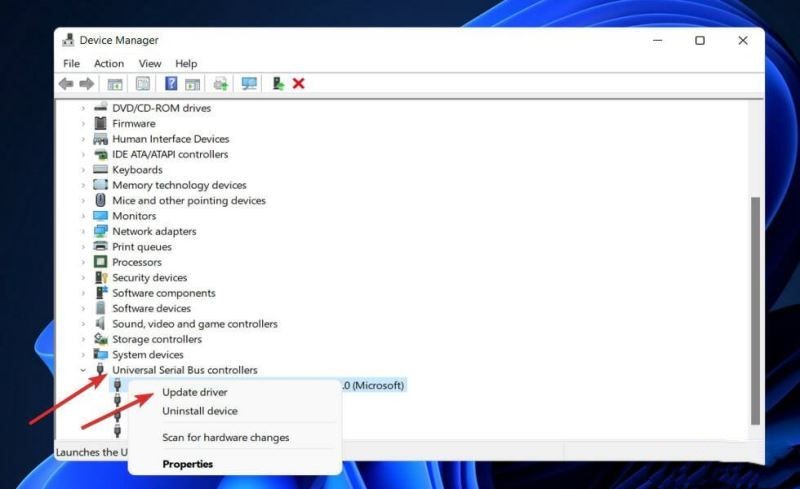Expand the Network adapters category
The image size is (800, 489).
tap(83, 232)
